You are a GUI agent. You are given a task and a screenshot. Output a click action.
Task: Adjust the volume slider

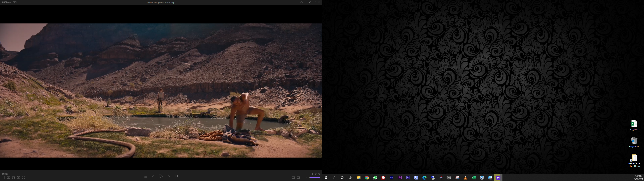(x=315, y=177)
